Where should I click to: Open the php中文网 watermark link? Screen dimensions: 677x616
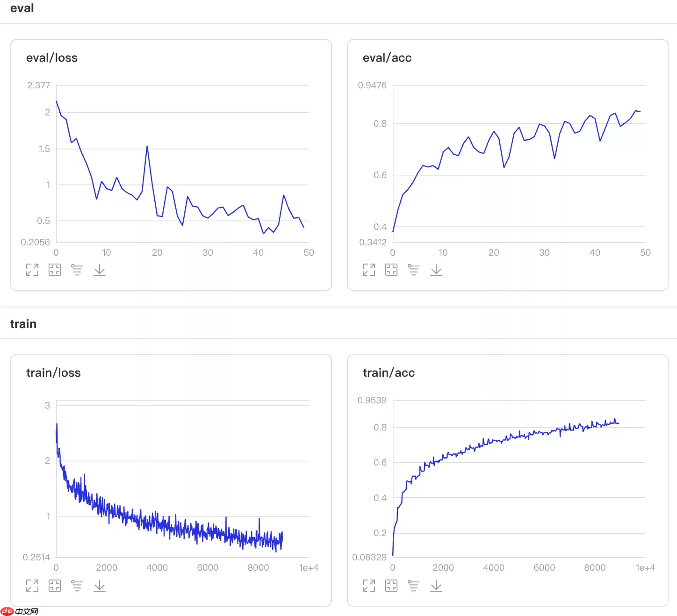20,611
